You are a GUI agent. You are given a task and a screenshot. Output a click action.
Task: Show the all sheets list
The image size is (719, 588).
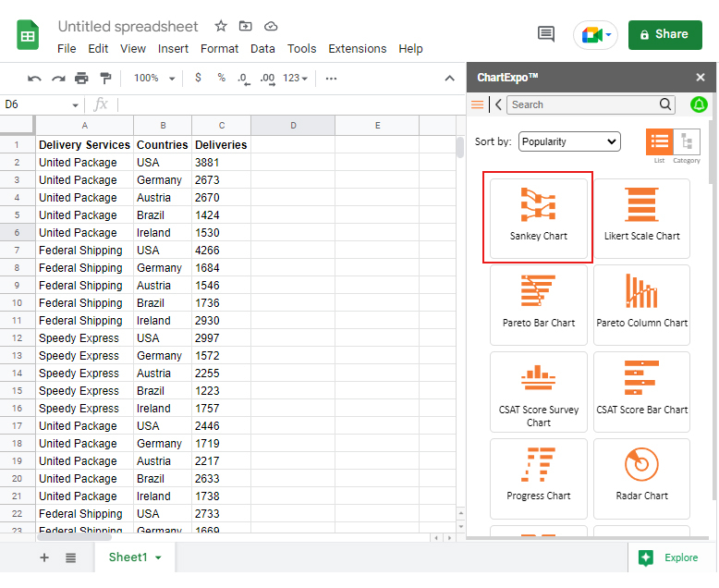70,557
